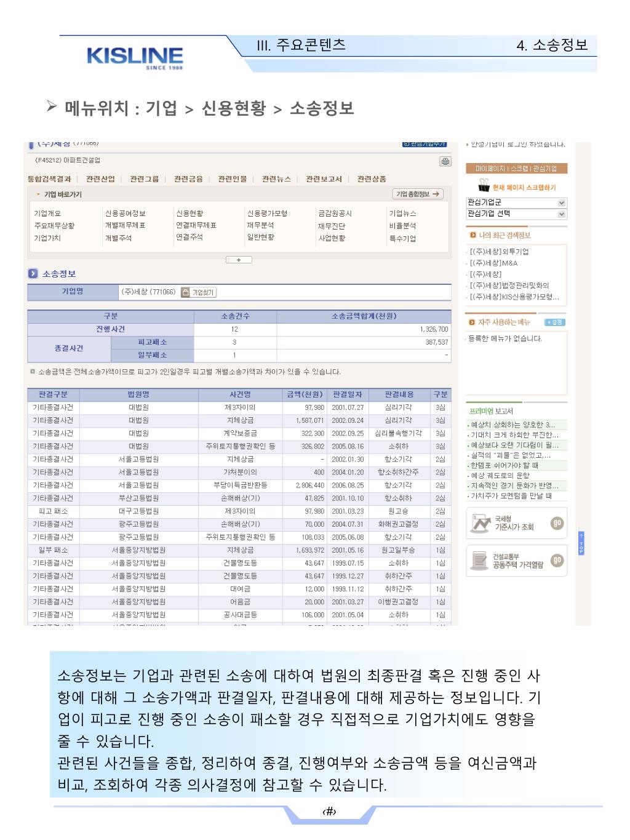Viewport: 630px width, 840px height.
Task: Open the 신용평가모형 link
Action: coord(268,214)
